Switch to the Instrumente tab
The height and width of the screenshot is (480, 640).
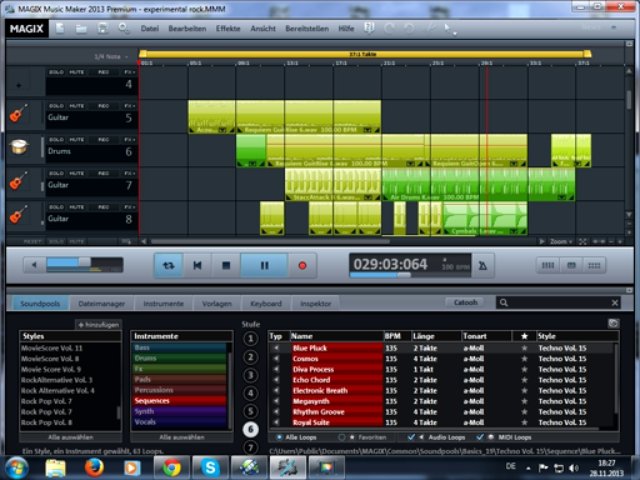pos(163,303)
